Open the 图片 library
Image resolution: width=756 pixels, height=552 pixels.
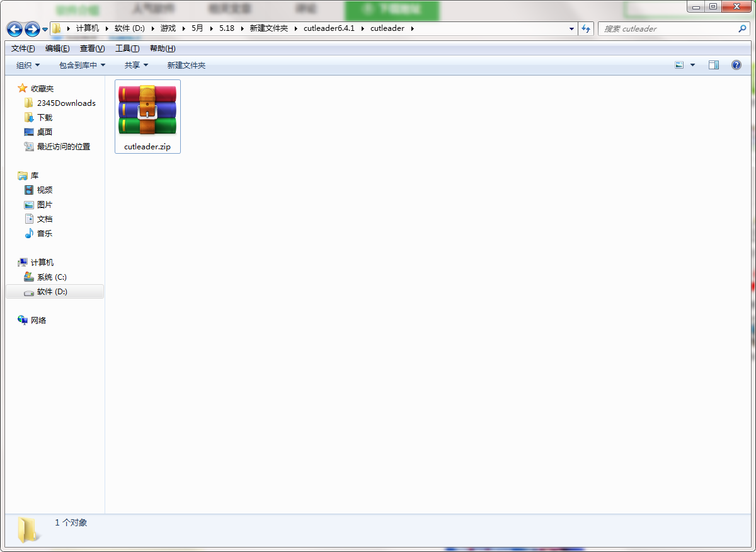[45, 204]
